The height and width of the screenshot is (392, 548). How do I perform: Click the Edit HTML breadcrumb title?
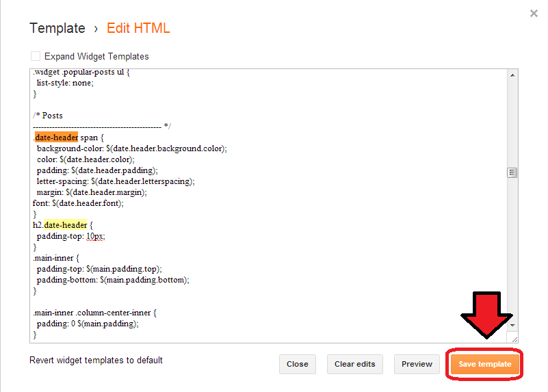pyautogui.click(x=138, y=28)
